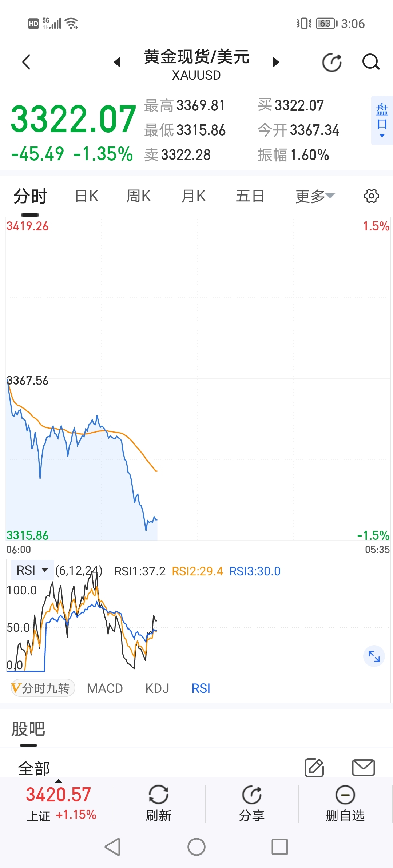Tap the refresh-share icon beside search
Screen dimensions: 393x868
(332, 62)
